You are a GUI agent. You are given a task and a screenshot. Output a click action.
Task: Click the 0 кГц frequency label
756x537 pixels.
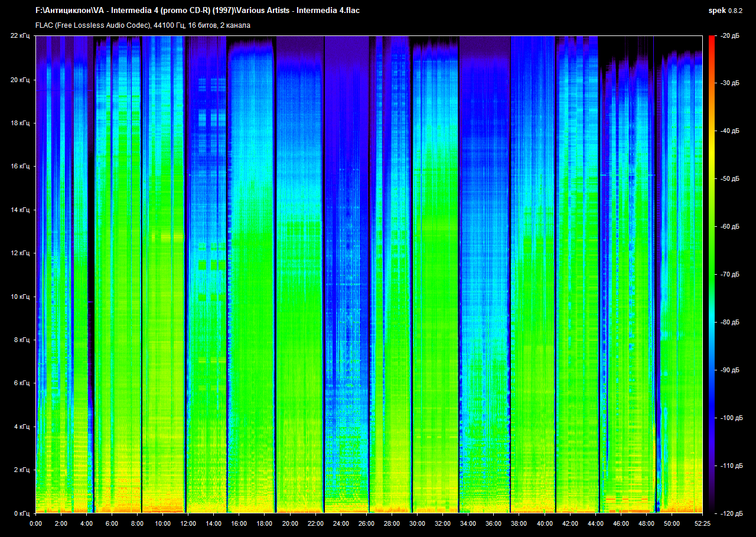click(x=21, y=513)
